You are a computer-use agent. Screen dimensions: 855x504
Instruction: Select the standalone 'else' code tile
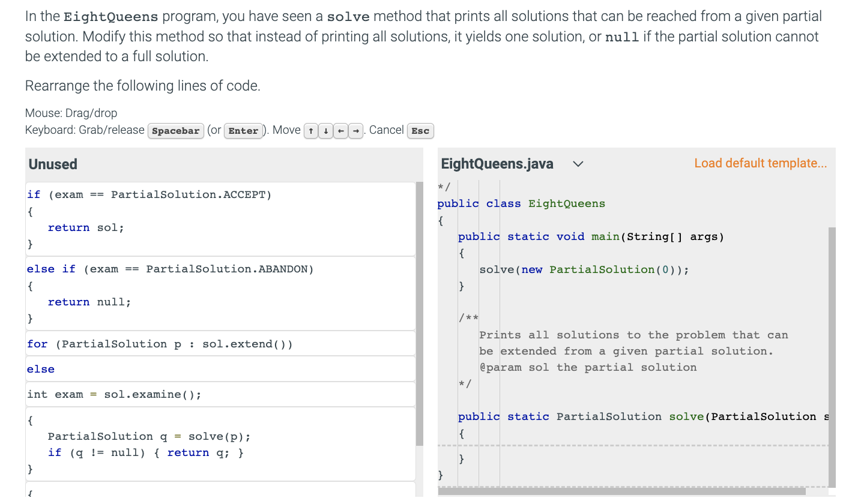click(220, 369)
